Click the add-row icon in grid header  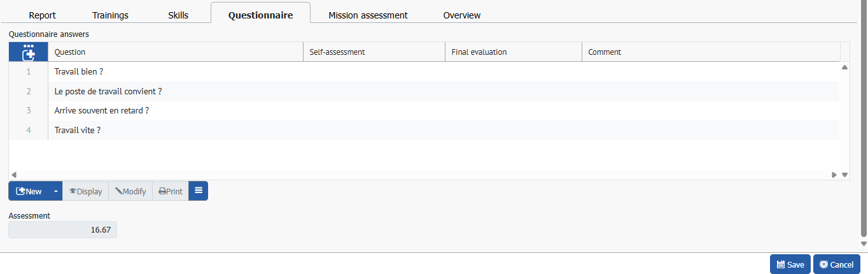coord(28,52)
